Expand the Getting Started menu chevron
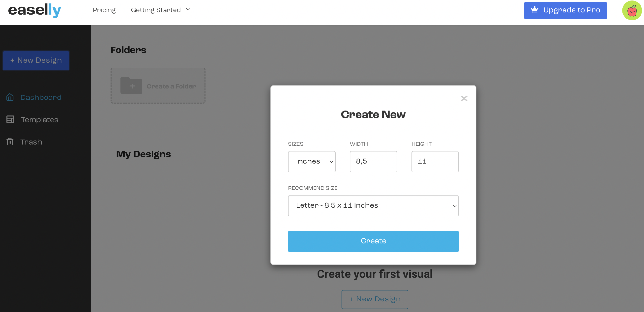Screen dimensions: 644x312 (188, 10)
